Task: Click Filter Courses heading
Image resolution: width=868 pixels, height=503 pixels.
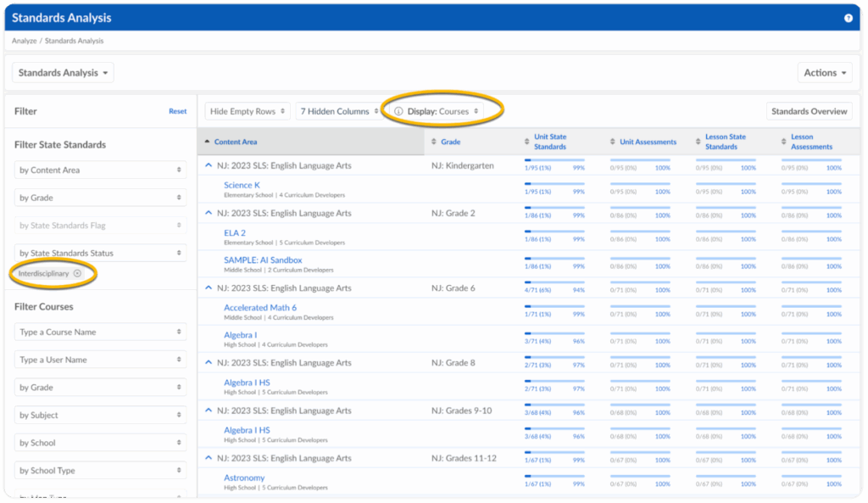Action: coord(44,307)
